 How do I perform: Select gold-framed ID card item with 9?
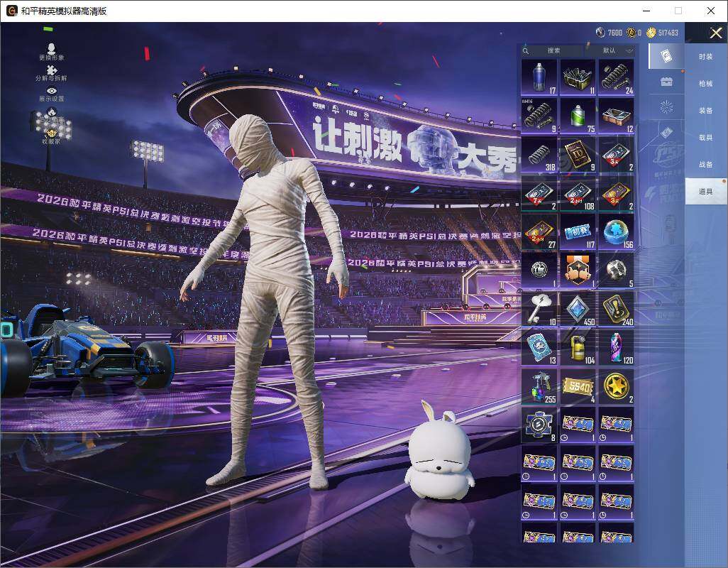tap(578, 154)
